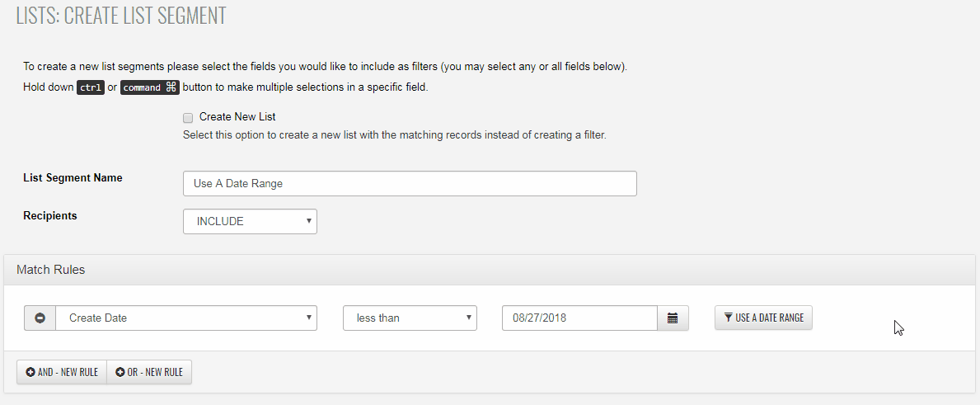Remove the Create Date match rule
Screen dimensions: 980x405
pos(40,318)
